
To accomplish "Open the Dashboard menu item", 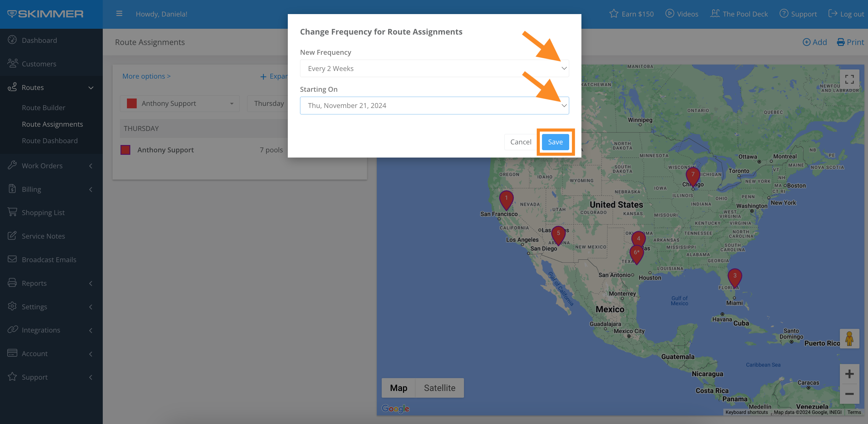I will pyautogui.click(x=39, y=40).
